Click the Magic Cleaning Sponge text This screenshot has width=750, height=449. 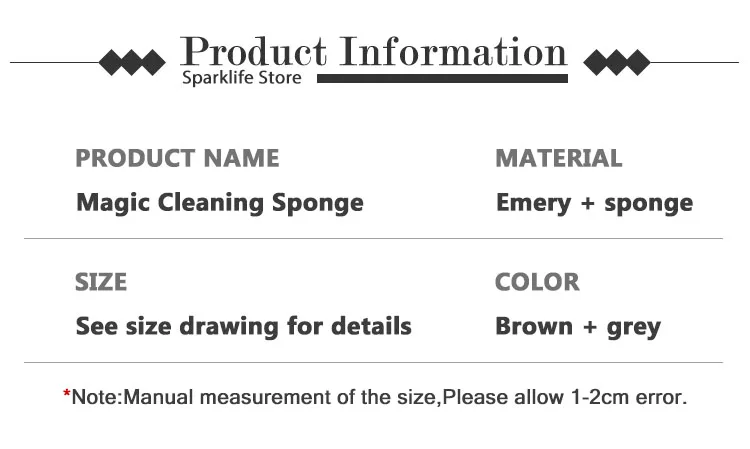coord(220,203)
